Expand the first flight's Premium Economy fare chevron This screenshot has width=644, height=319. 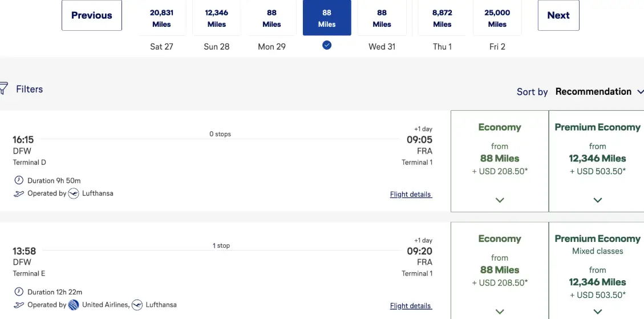click(x=597, y=200)
